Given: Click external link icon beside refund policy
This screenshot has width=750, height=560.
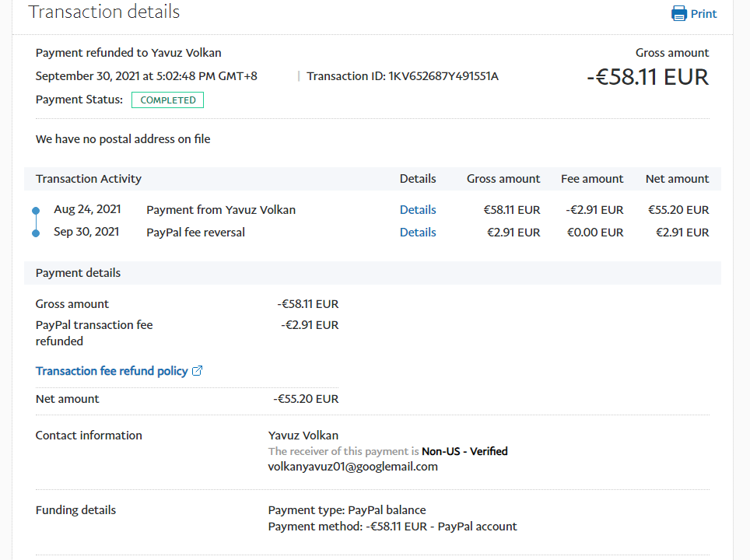Looking at the screenshot, I should click(197, 371).
